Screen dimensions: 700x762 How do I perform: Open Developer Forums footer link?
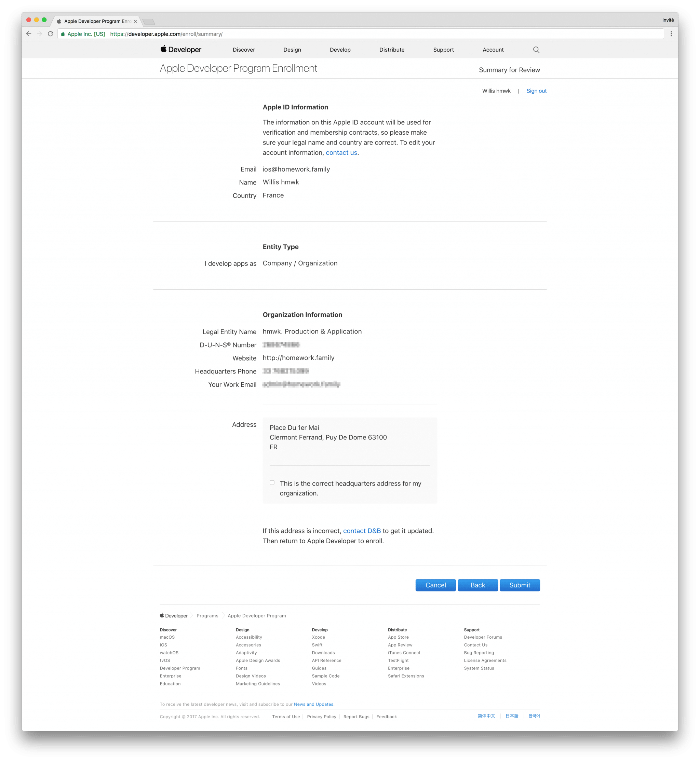point(483,637)
